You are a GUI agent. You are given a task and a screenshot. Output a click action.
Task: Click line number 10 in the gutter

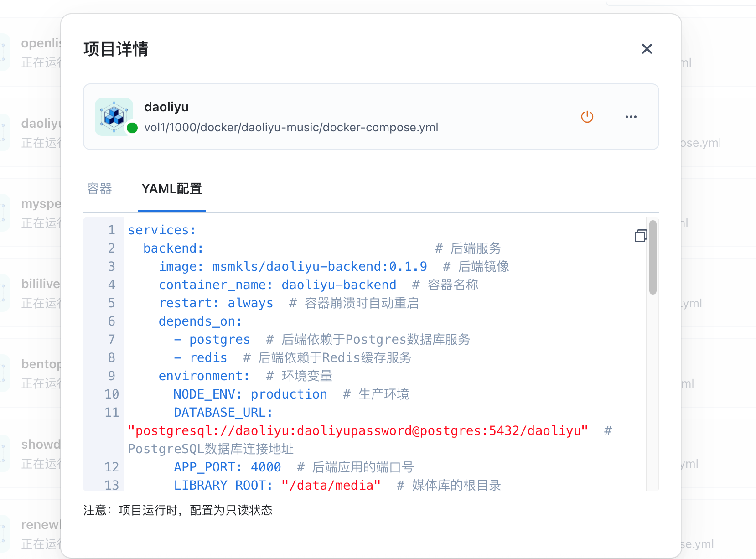(x=112, y=394)
